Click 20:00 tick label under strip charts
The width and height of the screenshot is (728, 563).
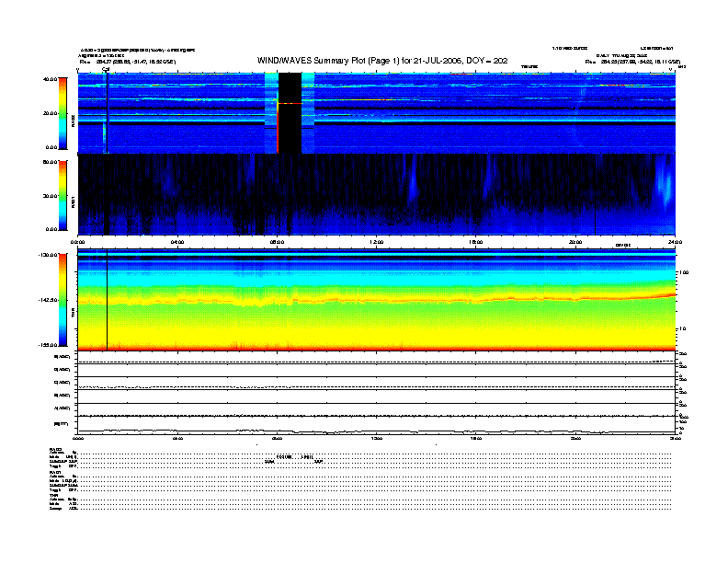[575, 438]
